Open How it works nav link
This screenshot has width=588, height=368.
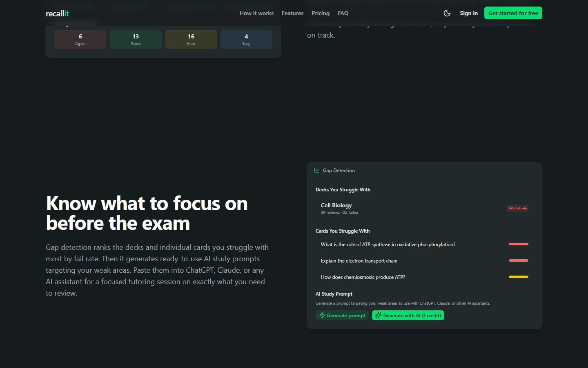256,13
